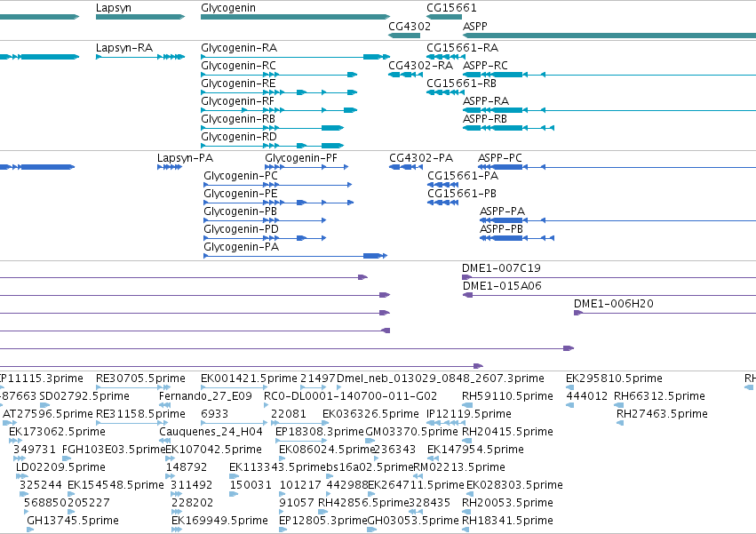
Task: Click the CG4302 gene label
Action: (410, 26)
